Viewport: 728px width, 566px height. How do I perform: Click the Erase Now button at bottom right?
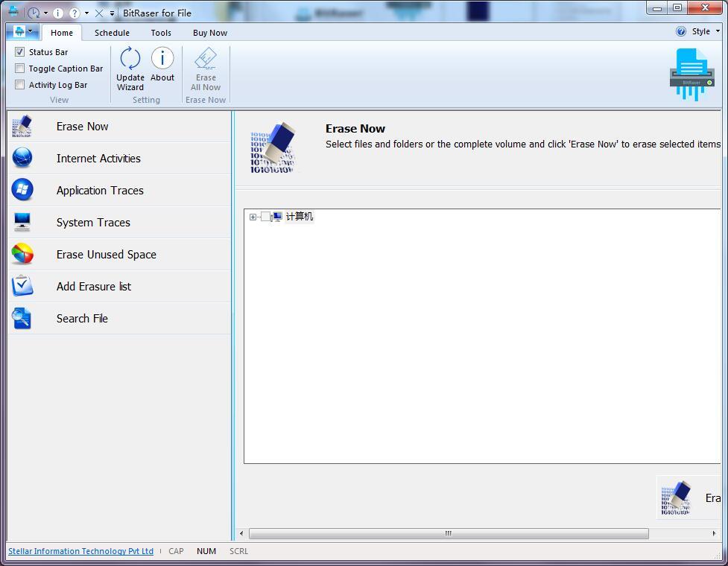click(689, 497)
